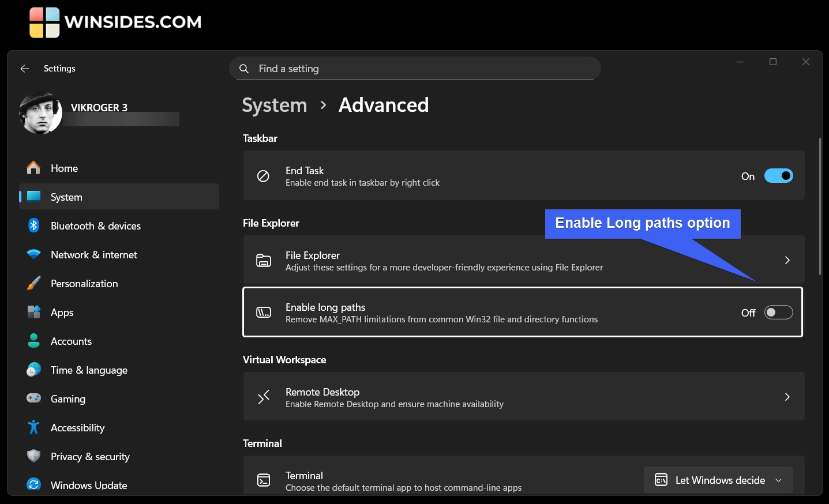Screen dimensions: 829x504
Task: Open the Let Windows decide terminal dropdown
Action: [718, 480]
